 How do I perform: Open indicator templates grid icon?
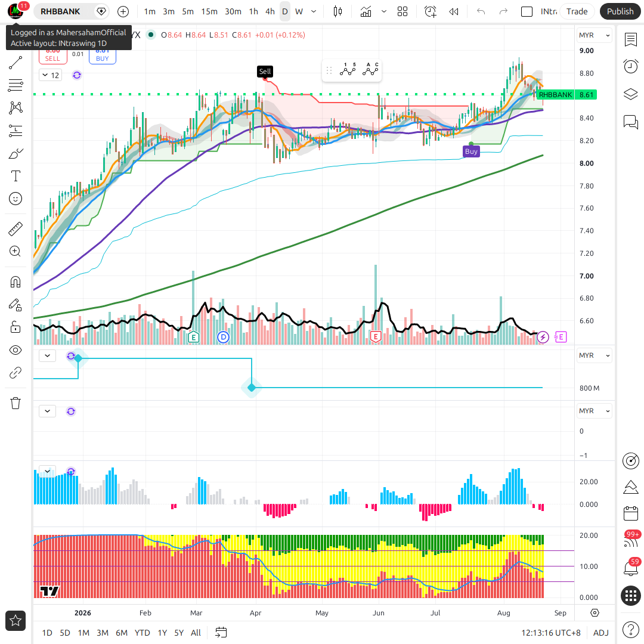(402, 11)
